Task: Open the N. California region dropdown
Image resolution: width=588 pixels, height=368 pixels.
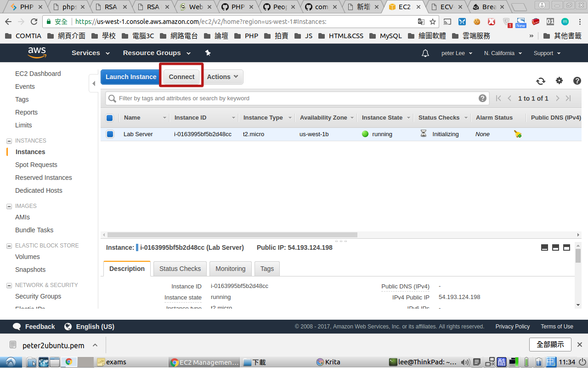Action: tap(503, 53)
